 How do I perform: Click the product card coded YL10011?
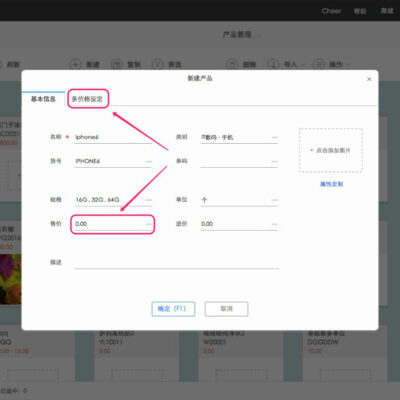[137, 356]
